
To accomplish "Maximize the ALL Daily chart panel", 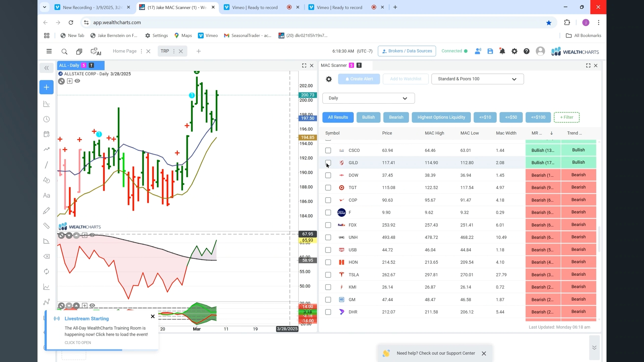I will (x=304, y=66).
